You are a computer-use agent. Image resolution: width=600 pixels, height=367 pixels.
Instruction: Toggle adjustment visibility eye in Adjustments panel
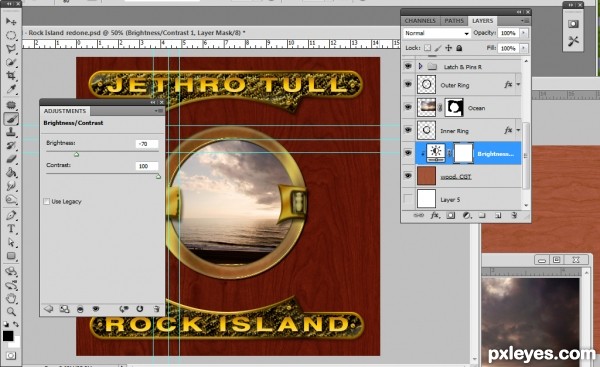(96, 308)
